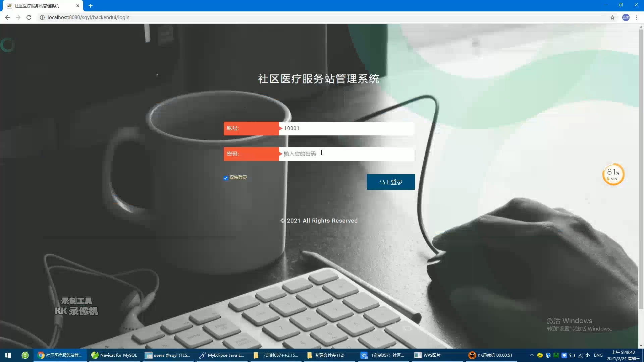Open a new browser tab
Screen dimensions: 644x362
[x=91, y=6]
